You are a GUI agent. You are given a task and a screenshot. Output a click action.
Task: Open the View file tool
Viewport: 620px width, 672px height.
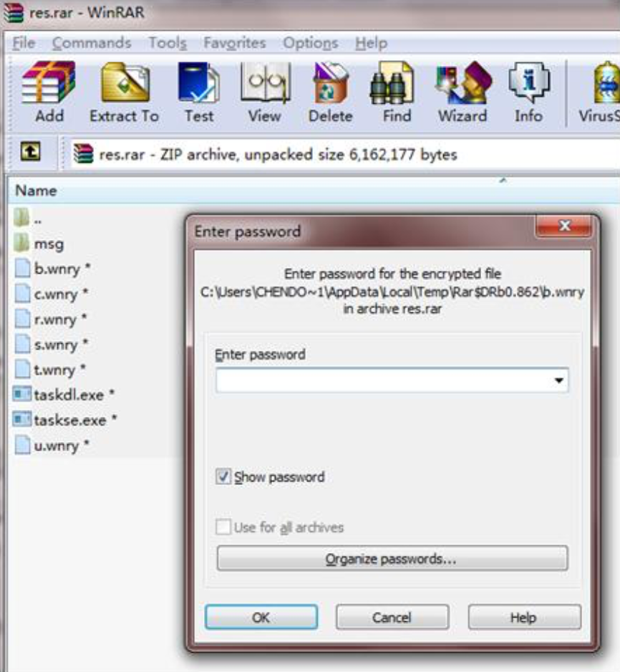pyautogui.click(x=265, y=92)
